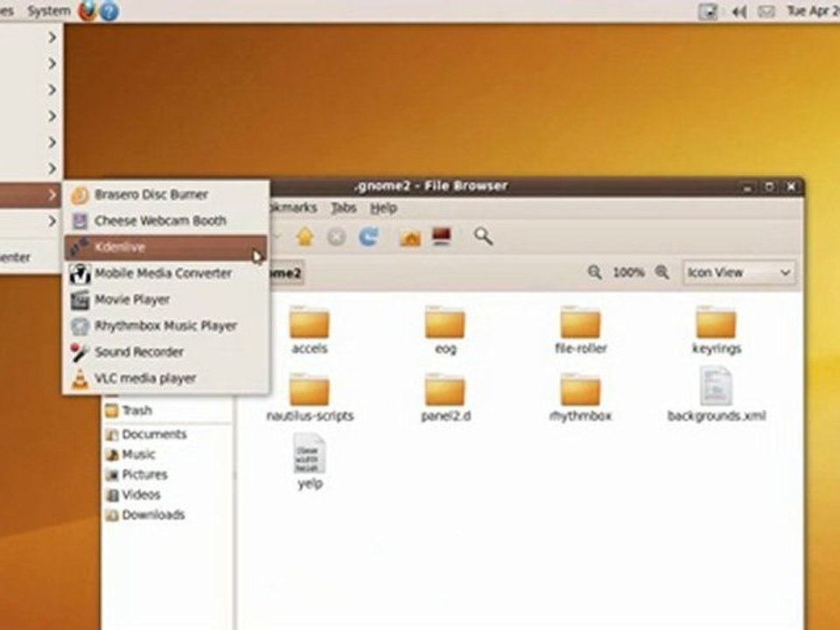Go to the Home folder via toolbar
Screen dimensions: 840x630
410,237
